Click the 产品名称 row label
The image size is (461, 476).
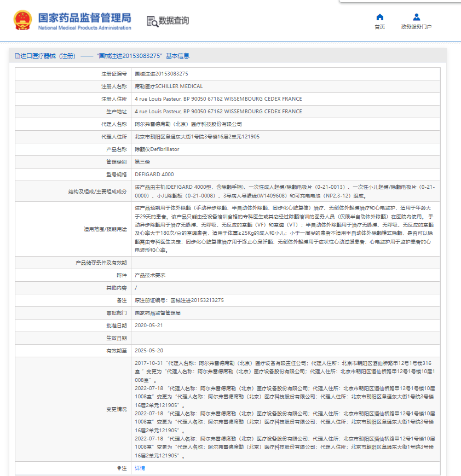click(x=116, y=149)
